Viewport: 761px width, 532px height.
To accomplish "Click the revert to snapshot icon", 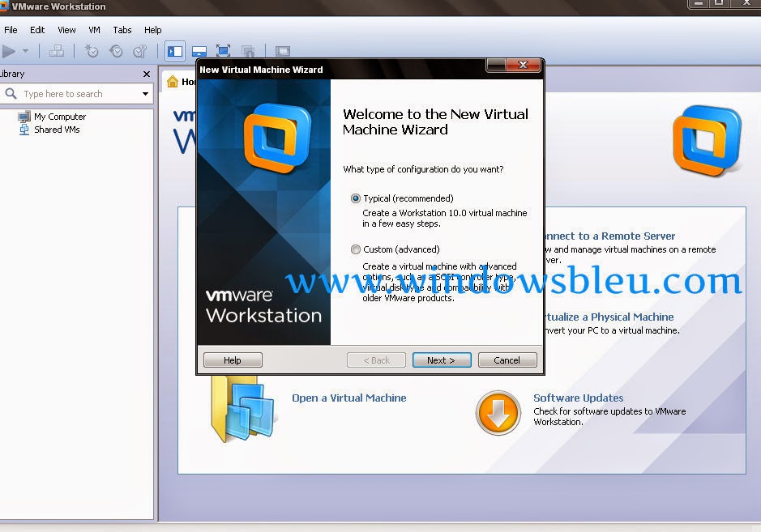I will point(116,50).
